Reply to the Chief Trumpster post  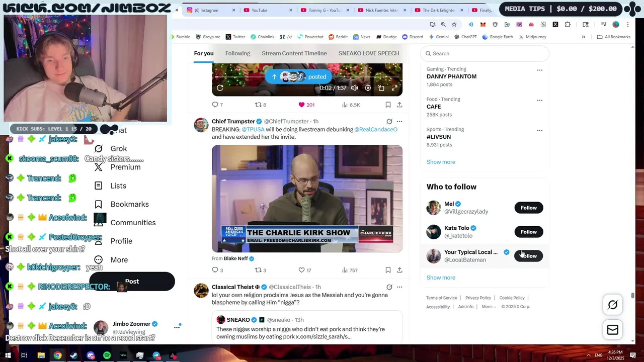tap(217, 270)
